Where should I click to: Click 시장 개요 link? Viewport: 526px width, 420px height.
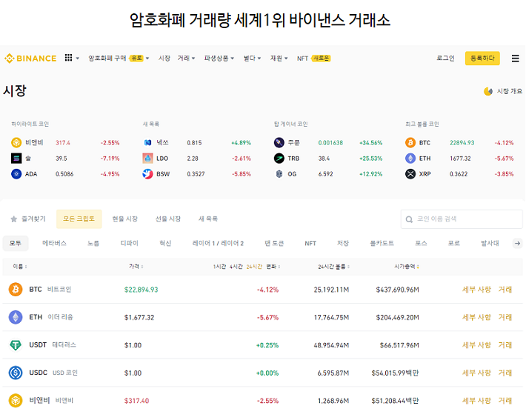click(509, 91)
